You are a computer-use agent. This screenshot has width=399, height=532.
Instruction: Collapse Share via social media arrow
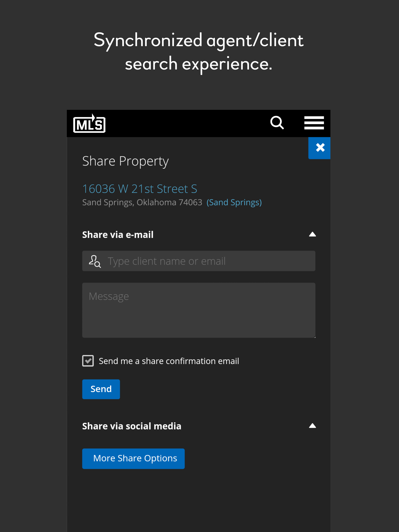click(312, 426)
